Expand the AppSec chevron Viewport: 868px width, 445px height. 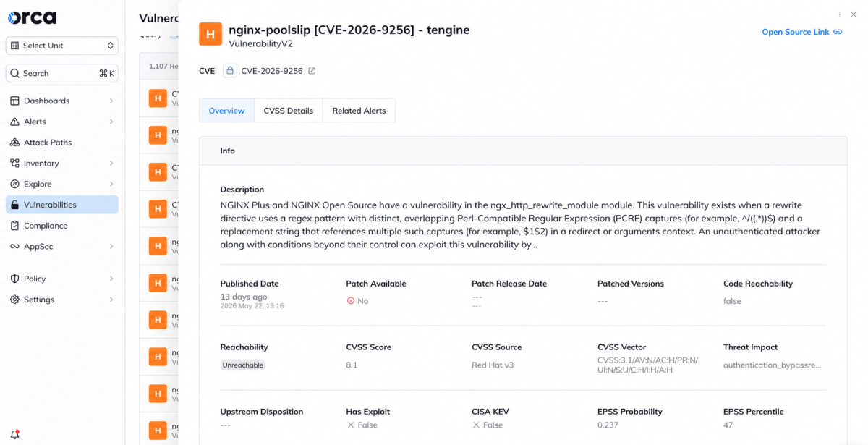coord(111,247)
